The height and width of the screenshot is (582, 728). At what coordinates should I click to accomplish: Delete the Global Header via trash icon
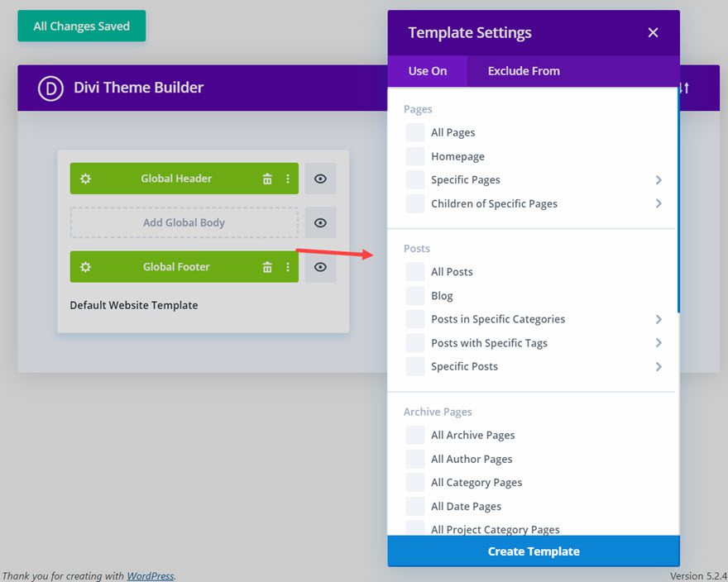pyautogui.click(x=267, y=179)
